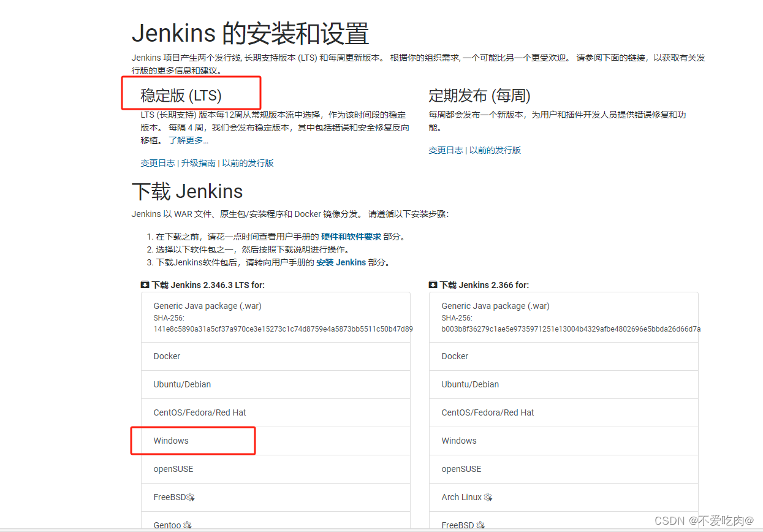
Task: Download weekly Generic Java package (.war)
Action: point(564,317)
